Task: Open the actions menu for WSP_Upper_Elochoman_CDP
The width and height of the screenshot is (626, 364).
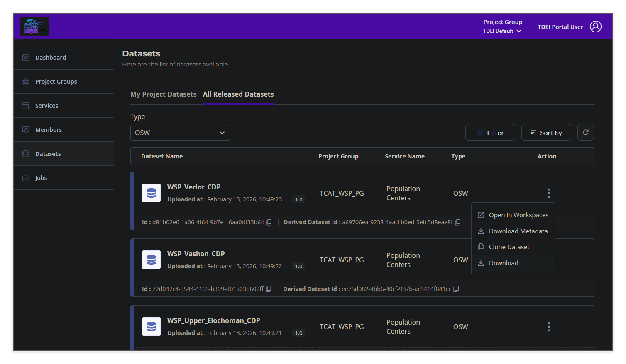Action: (x=549, y=326)
